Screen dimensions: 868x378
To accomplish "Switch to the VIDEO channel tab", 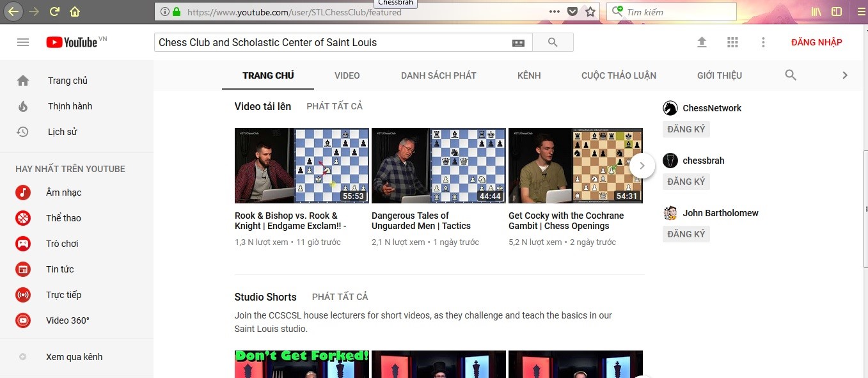I will (347, 75).
